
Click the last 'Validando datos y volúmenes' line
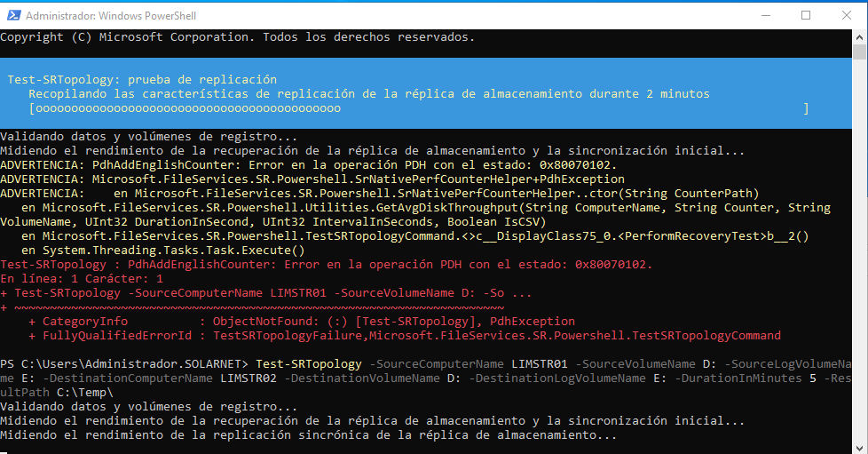pos(149,407)
